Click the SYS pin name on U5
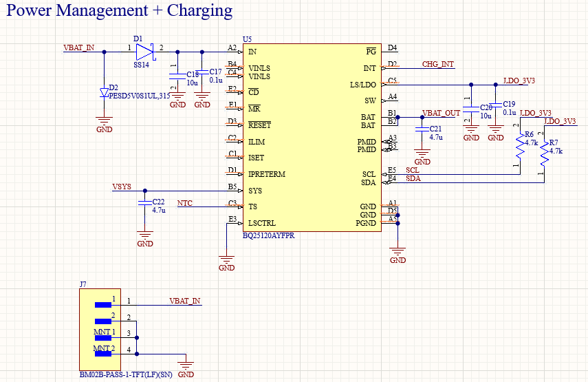Viewport: 588px width, 382px height. (x=255, y=191)
